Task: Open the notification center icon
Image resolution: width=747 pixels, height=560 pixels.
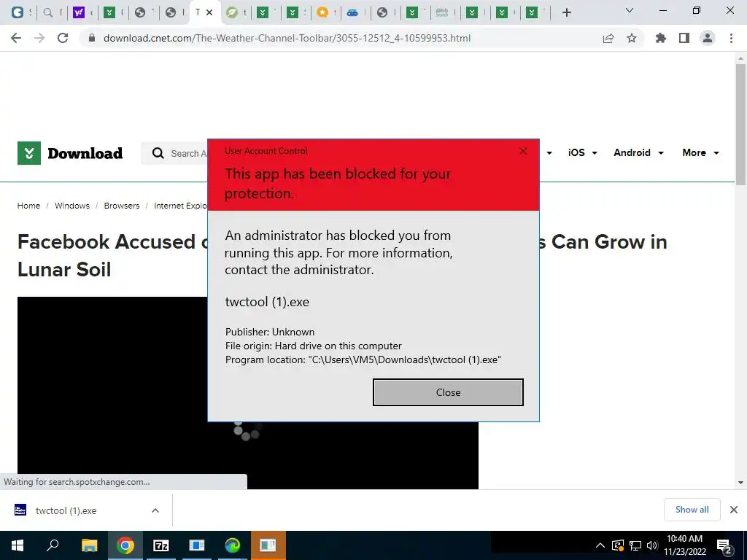Action: click(724, 546)
